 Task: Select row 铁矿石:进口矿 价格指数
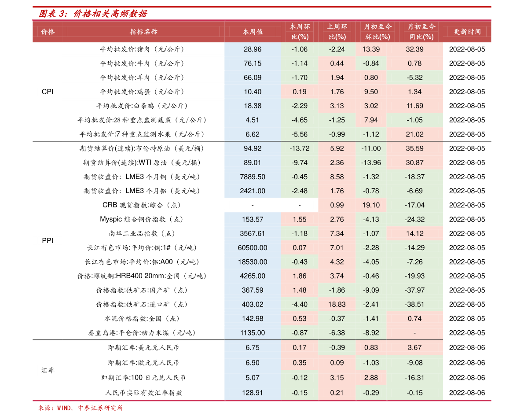(262, 304)
